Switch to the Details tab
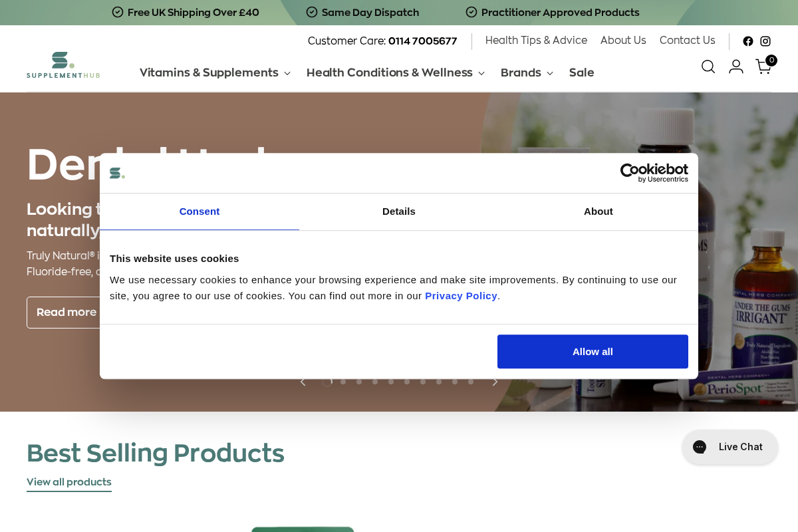The image size is (798, 532). tap(398, 211)
